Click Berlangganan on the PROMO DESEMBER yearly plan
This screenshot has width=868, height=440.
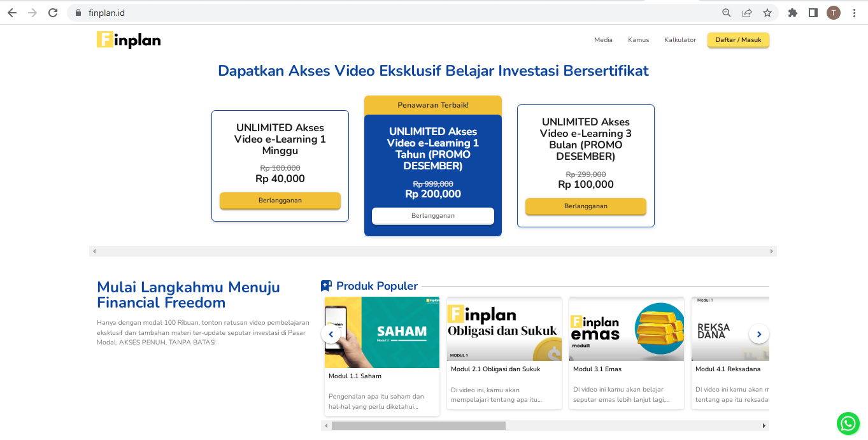point(432,215)
